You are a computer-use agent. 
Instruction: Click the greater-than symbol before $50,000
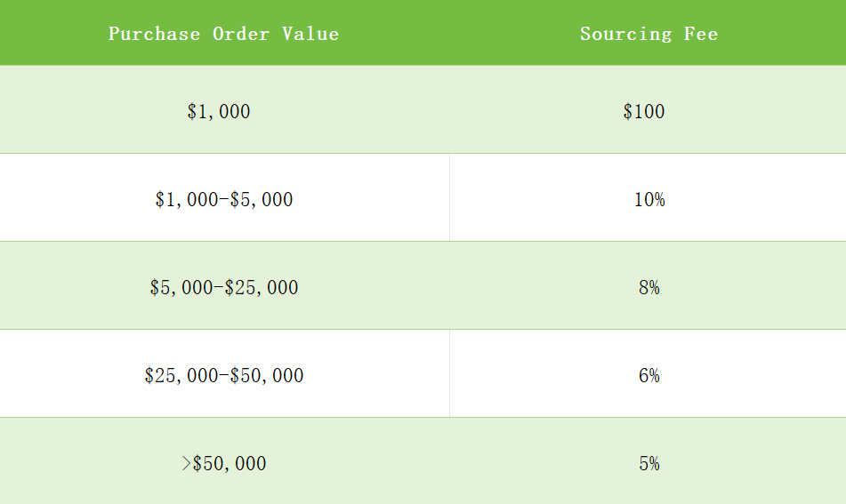(186, 464)
